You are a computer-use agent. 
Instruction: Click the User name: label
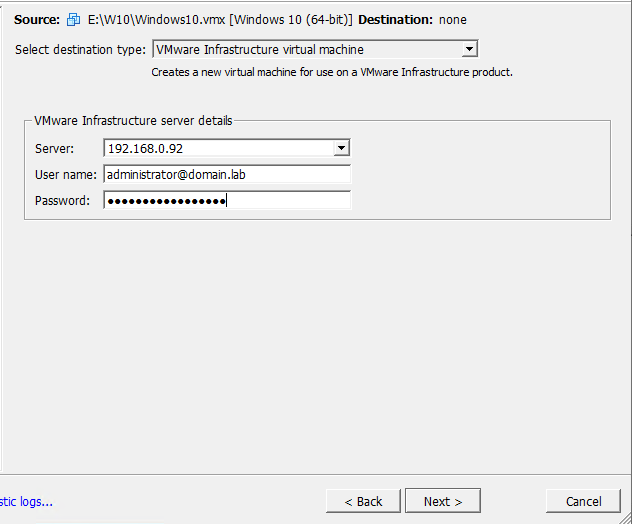66,175
